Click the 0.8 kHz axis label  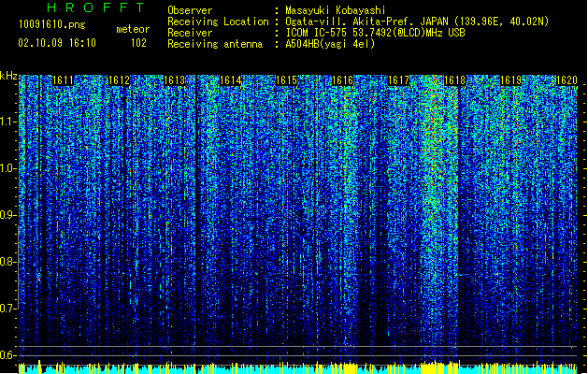(x=7, y=262)
